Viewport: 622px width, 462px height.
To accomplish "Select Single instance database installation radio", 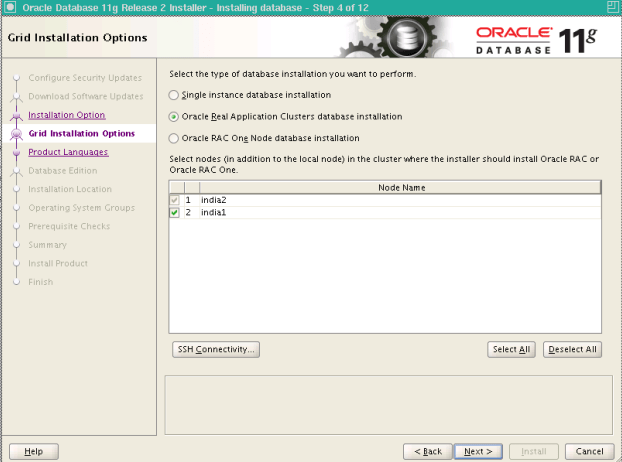I will pos(173,95).
